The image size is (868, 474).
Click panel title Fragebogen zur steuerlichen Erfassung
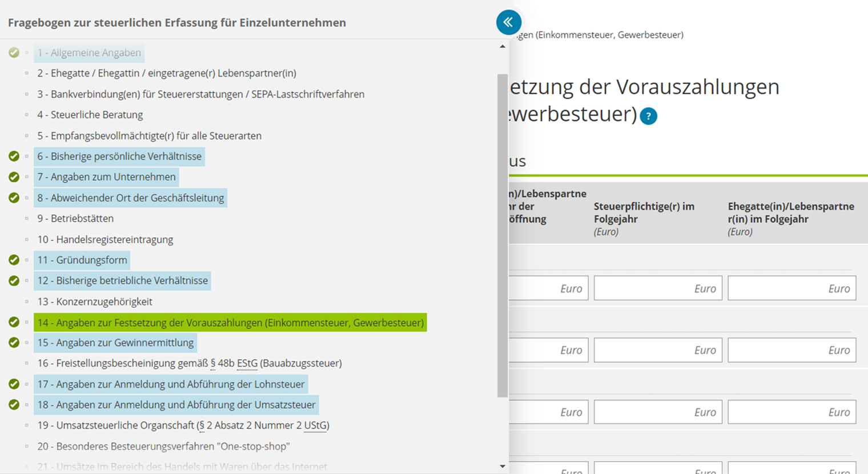click(177, 23)
